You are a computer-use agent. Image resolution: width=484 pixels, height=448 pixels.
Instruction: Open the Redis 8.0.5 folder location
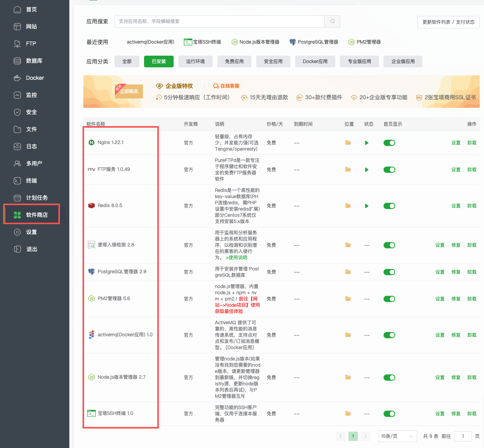(348, 206)
